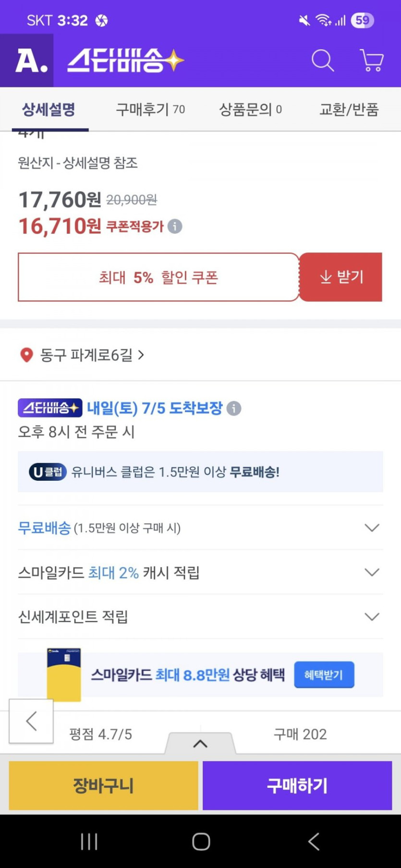Tap the coupon price info icon

[175, 226]
